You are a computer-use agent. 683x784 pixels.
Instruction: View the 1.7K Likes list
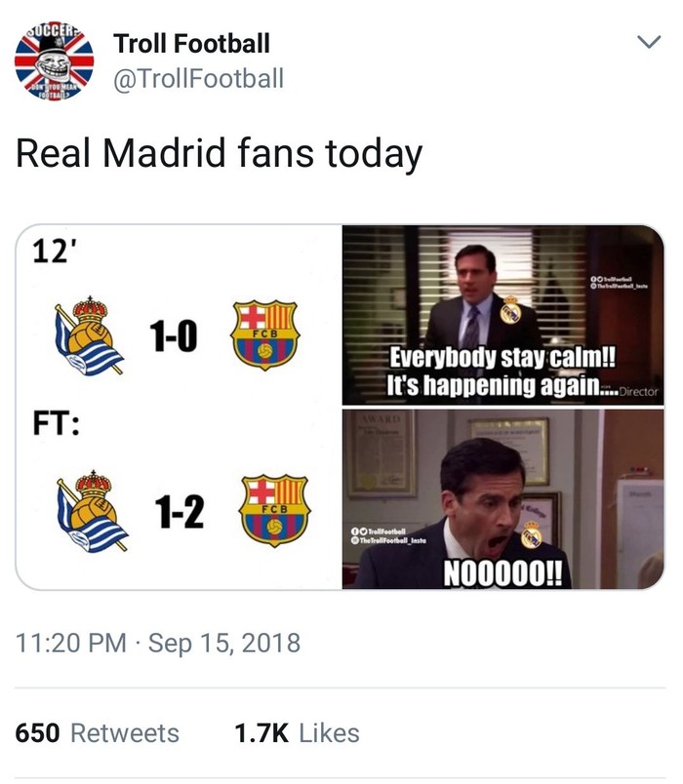[x=297, y=733]
